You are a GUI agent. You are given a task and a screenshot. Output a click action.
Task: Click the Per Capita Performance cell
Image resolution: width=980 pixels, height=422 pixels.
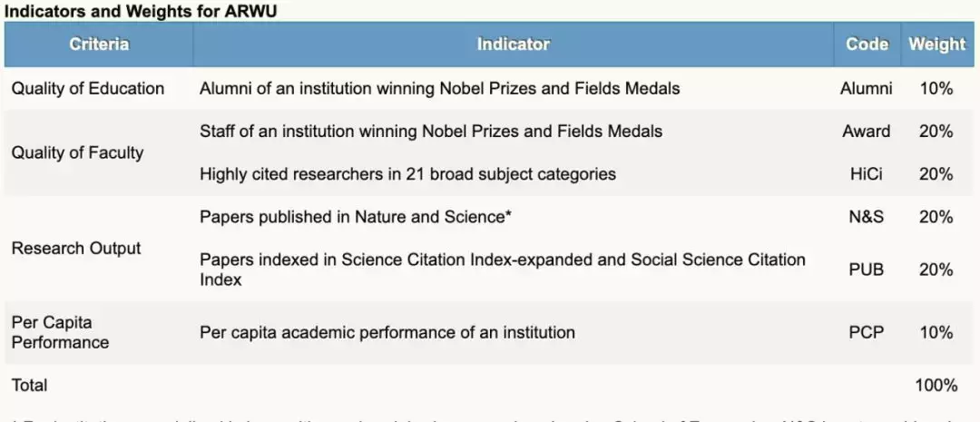(60, 332)
